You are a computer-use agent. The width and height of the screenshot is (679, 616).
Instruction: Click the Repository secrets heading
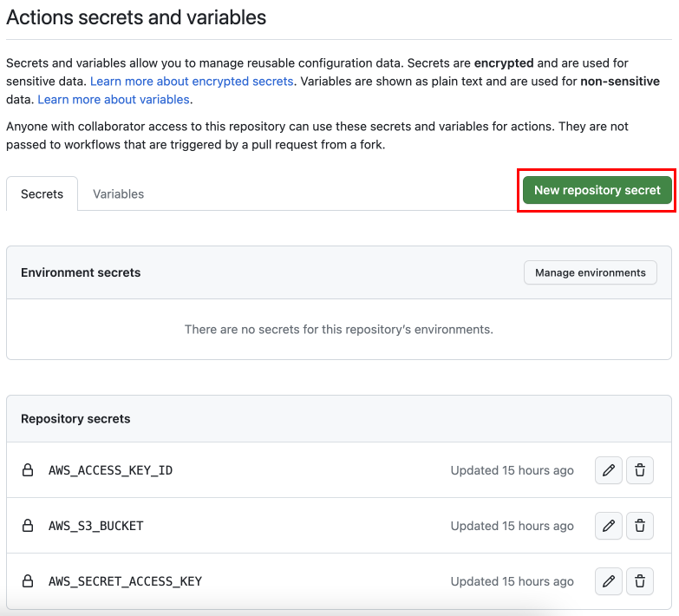pyautogui.click(x=75, y=419)
